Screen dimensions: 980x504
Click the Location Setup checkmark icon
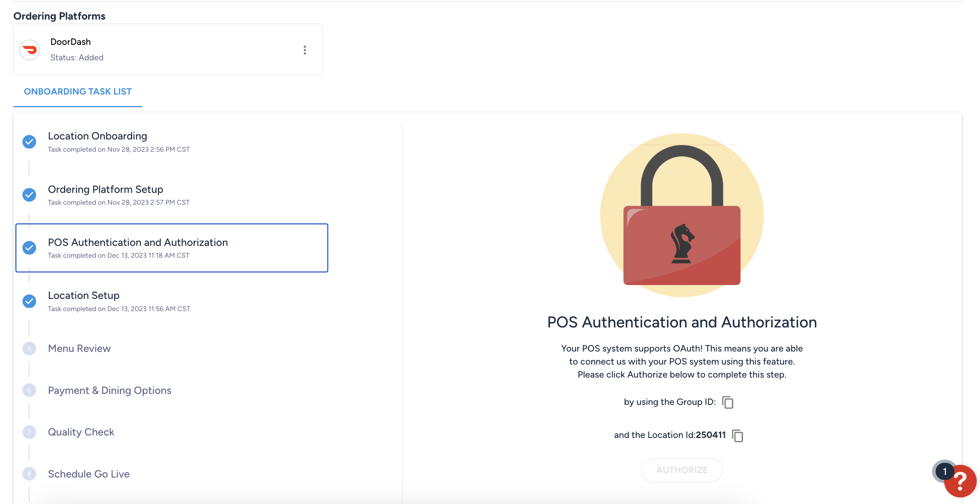[29, 301]
